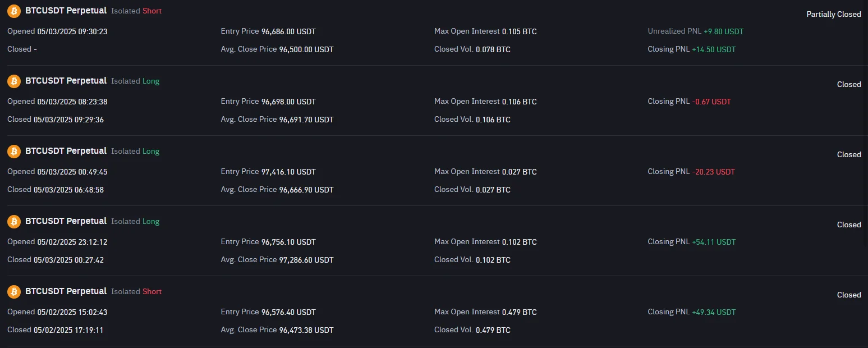
Task: Click Closed status of the bottom Short position
Action: coord(848,295)
